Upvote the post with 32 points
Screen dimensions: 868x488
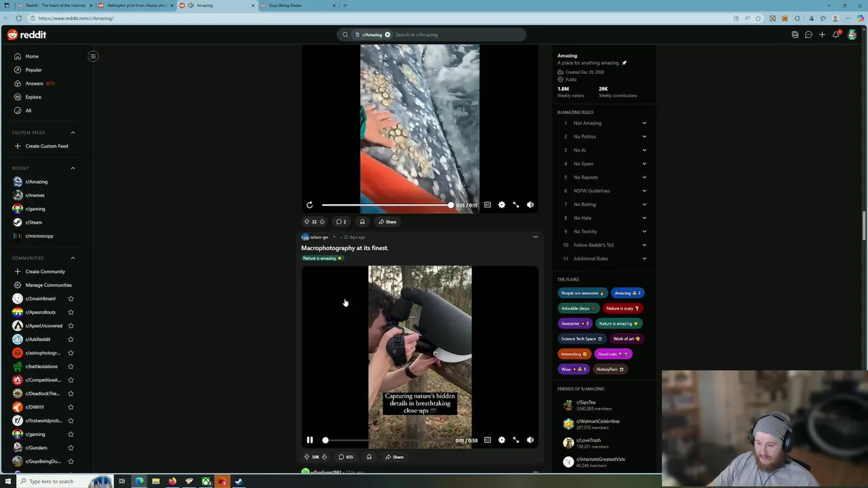tap(307, 222)
